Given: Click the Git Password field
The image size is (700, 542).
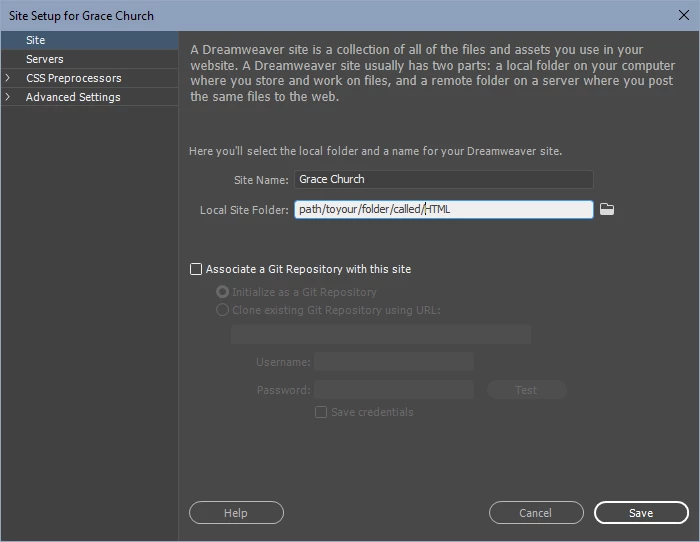Looking at the screenshot, I should [x=394, y=390].
